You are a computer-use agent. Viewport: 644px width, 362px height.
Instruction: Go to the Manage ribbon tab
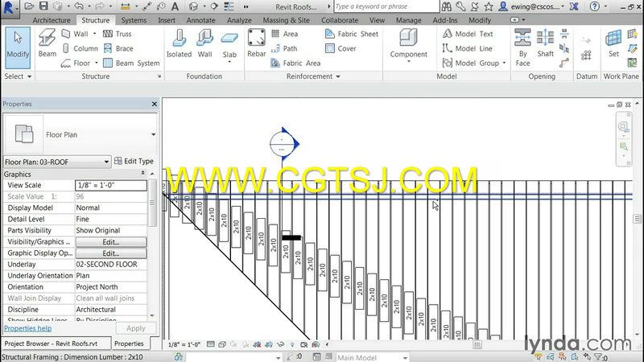tap(408, 20)
